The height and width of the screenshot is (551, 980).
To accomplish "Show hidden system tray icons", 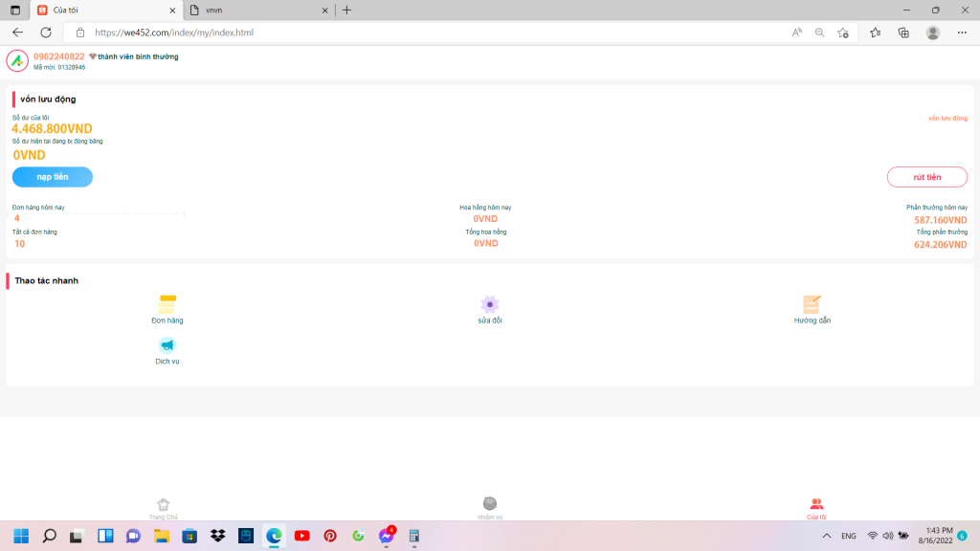I will (x=827, y=536).
